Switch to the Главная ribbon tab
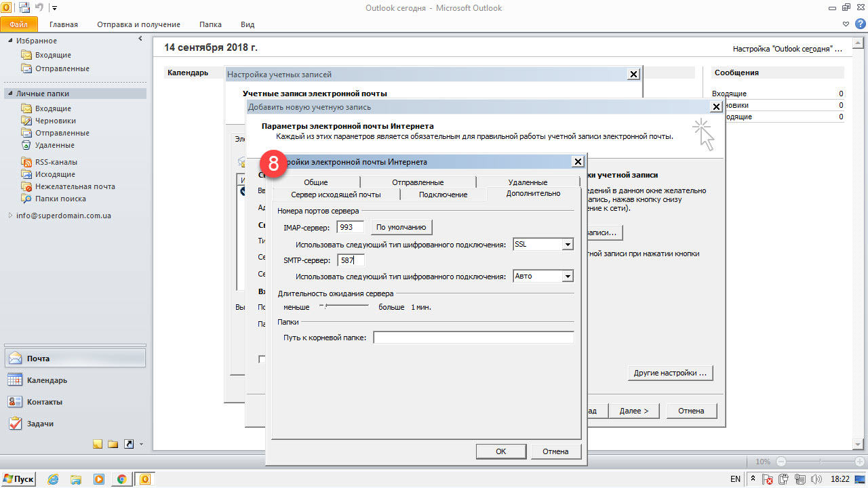This screenshot has height=488, width=868. [64, 24]
